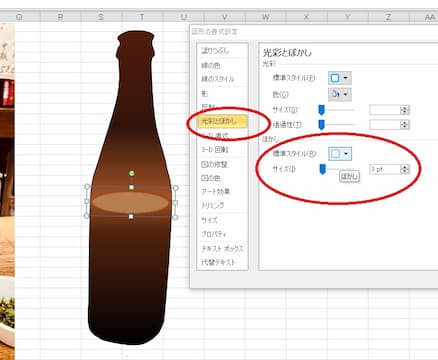Screen dimensions: 438x360
Task: Click the soft edges size field showing 1 pt
Action: [385, 169]
